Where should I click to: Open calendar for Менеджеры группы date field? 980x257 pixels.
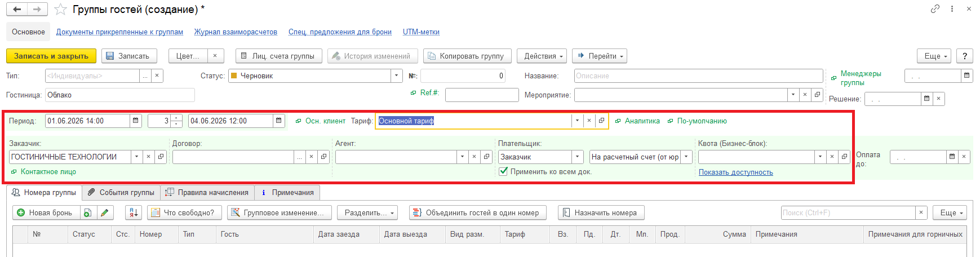[967, 76]
